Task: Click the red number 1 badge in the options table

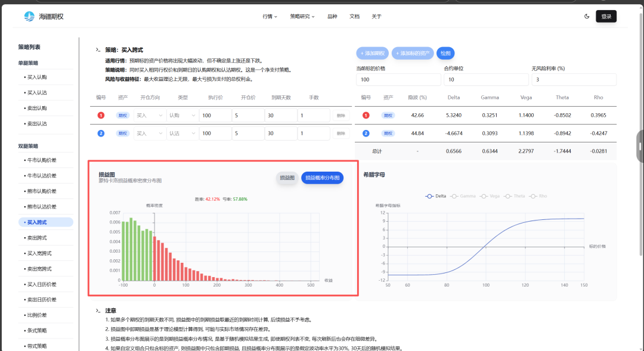Action: click(x=101, y=116)
